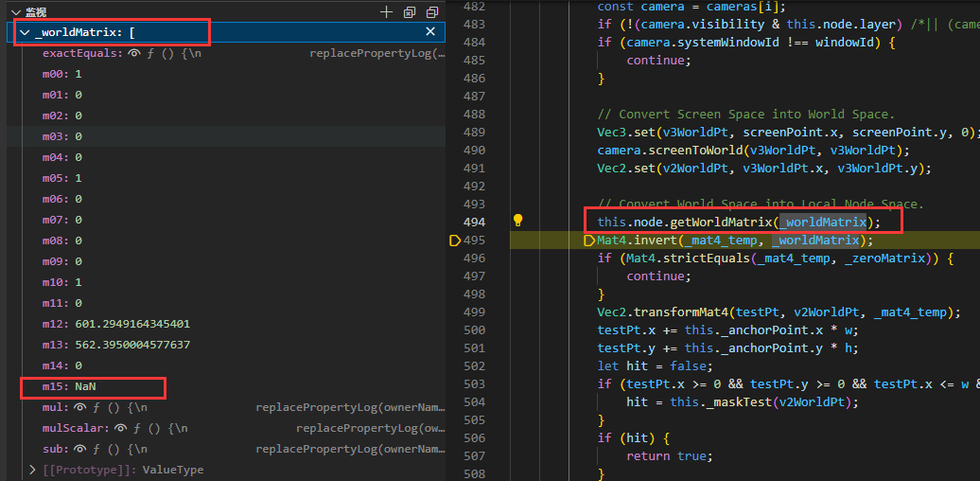Click the 'continue;' statement on line 497
980x481 pixels.
coord(659,276)
